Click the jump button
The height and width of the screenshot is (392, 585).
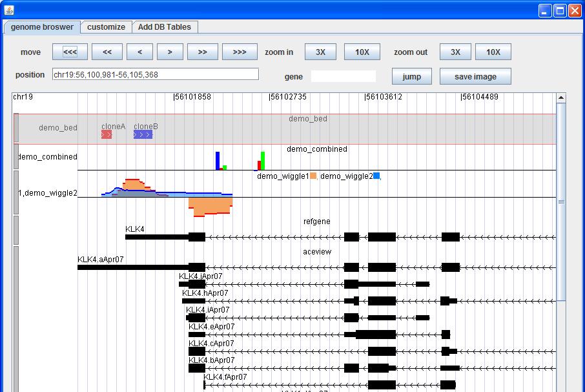(x=411, y=76)
